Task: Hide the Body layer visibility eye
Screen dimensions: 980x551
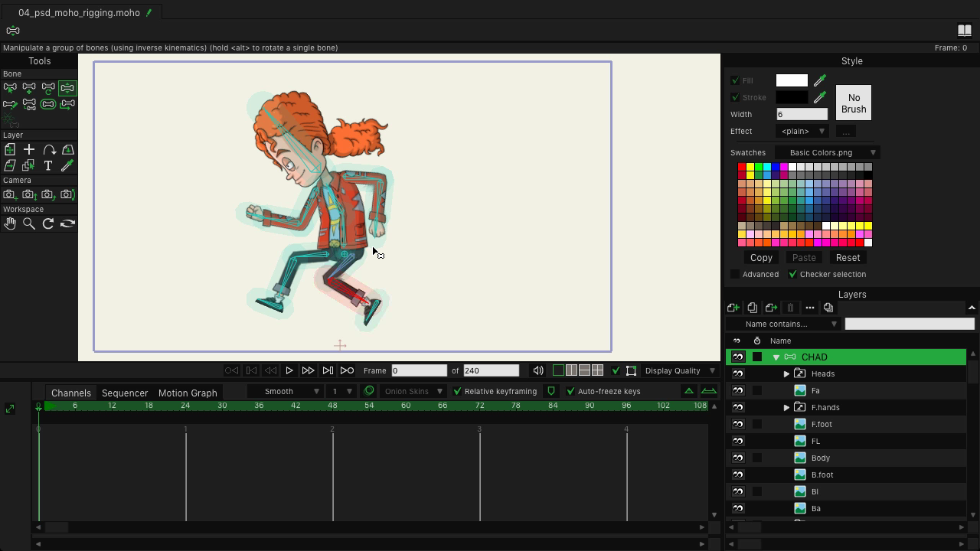Action: [738, 458]
